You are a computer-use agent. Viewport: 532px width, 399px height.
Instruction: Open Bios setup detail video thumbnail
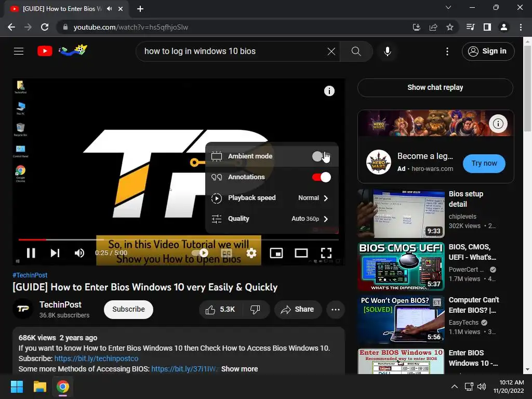click(x=401, y=214)
